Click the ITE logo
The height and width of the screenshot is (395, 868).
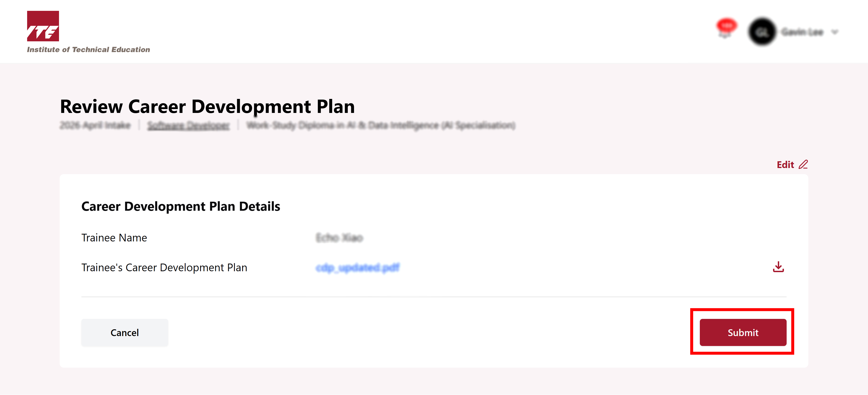coord(43,26)
